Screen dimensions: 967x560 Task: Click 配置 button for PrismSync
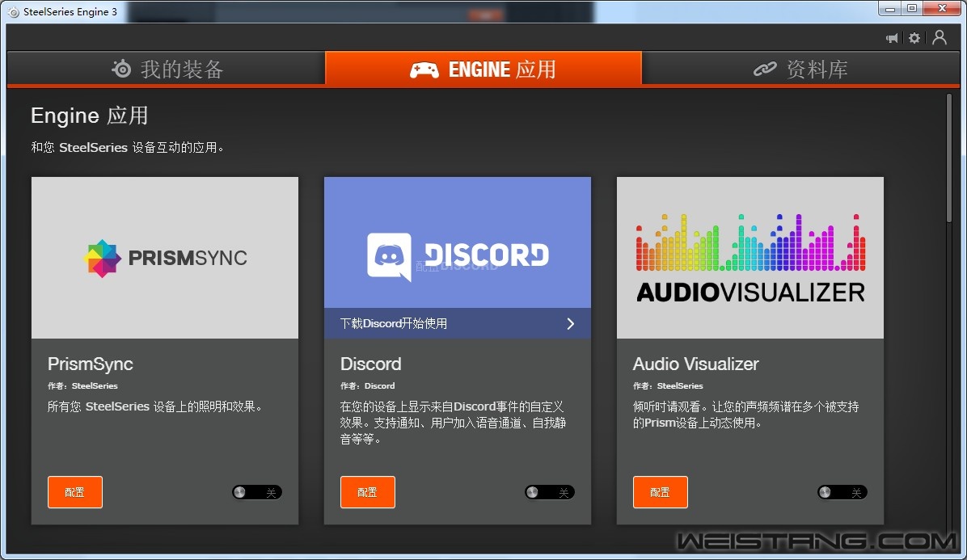75,492
